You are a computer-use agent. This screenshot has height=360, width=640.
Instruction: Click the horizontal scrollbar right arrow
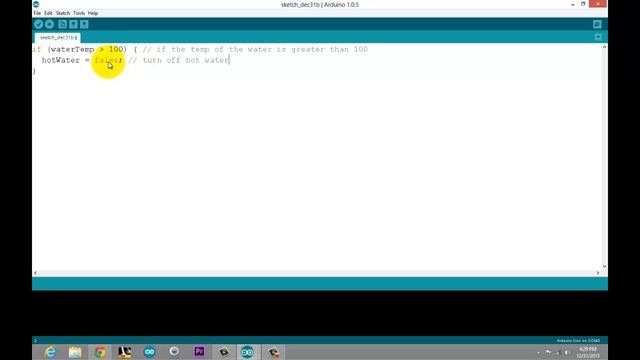(x=598, y=273)
